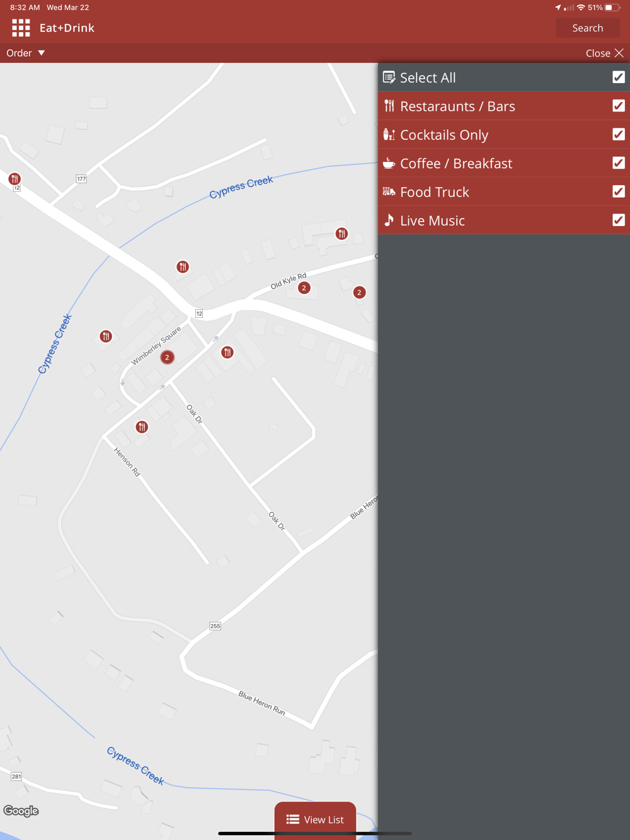Tap the restaurant pin near Henson Rd

pos(142,427)
